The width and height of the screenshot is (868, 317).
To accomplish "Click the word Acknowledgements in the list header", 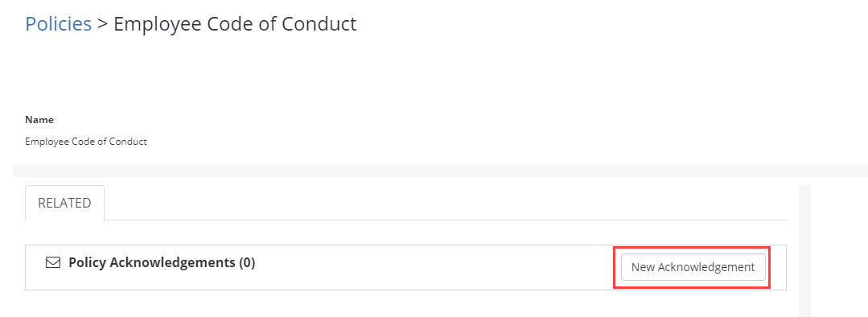I will coord(173,263).
